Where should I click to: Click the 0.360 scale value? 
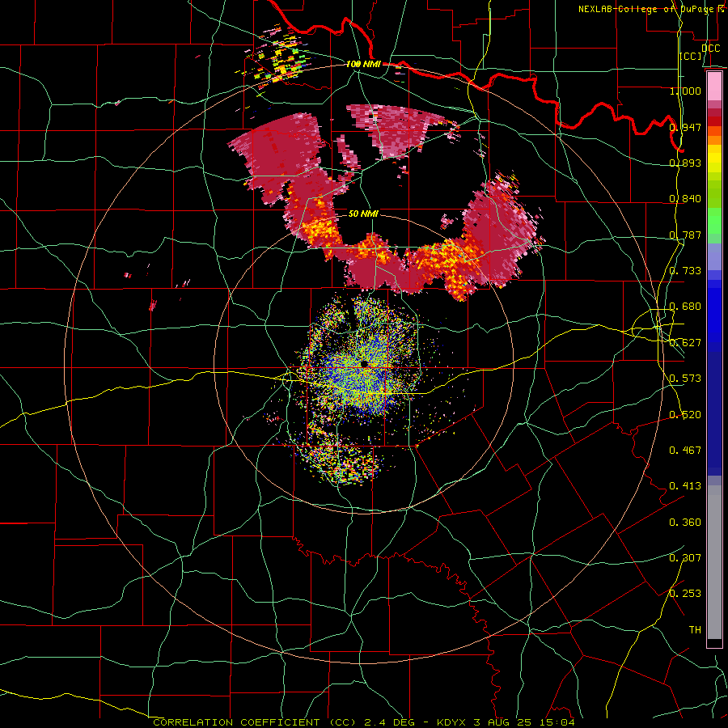tap(685, 522)
